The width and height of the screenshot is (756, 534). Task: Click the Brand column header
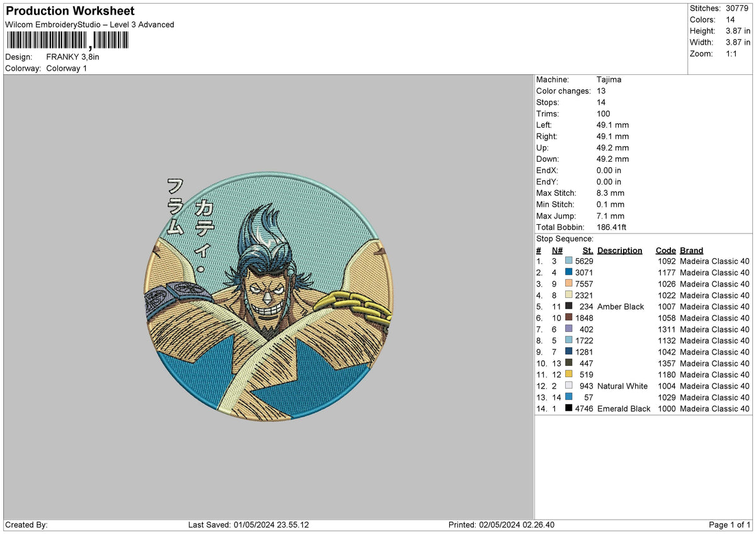click(692, 250)
